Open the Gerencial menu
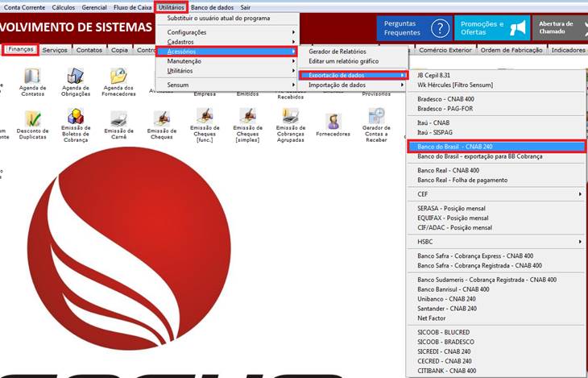The image size is (588, 378). click(x=94, y=7)
